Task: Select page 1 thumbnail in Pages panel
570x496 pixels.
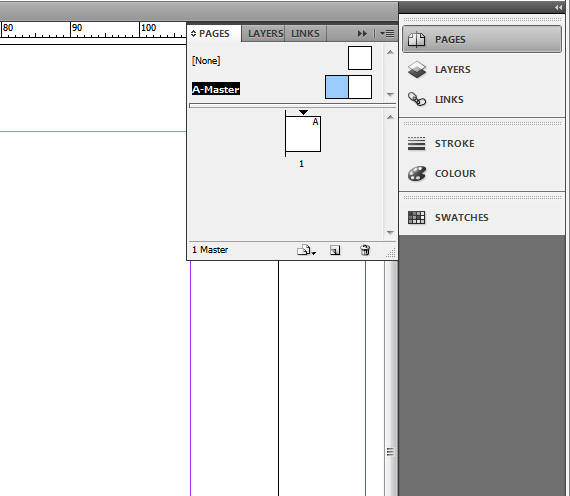Action: point(303,134)
